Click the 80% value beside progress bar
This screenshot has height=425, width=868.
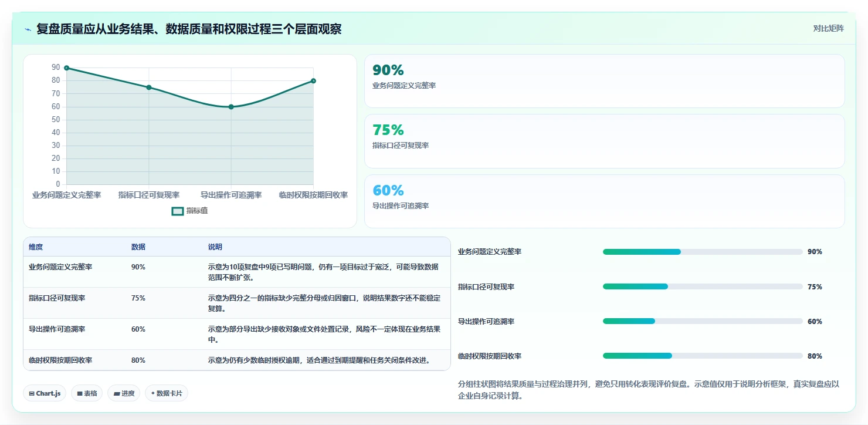(x=815, y=356)
